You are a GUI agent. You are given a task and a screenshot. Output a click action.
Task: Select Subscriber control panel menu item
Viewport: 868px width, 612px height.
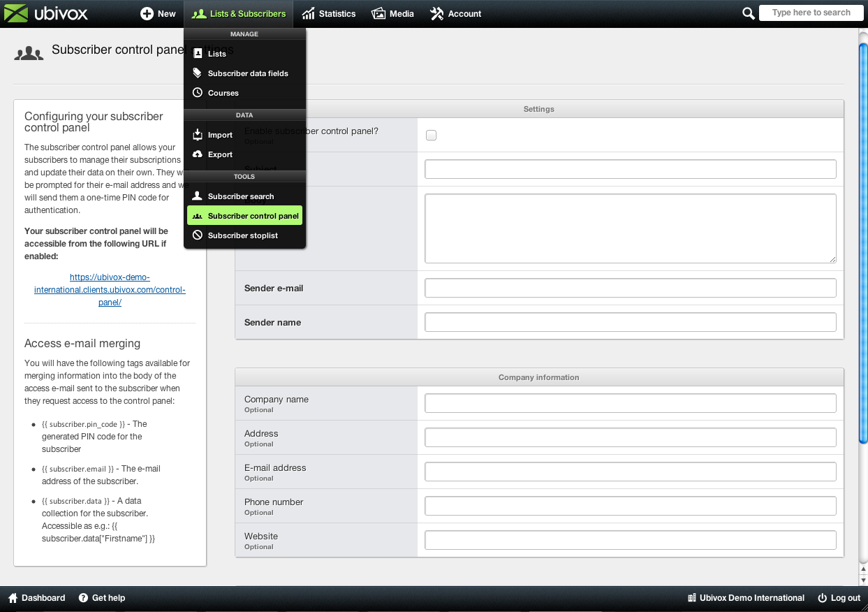coord(245,216)
